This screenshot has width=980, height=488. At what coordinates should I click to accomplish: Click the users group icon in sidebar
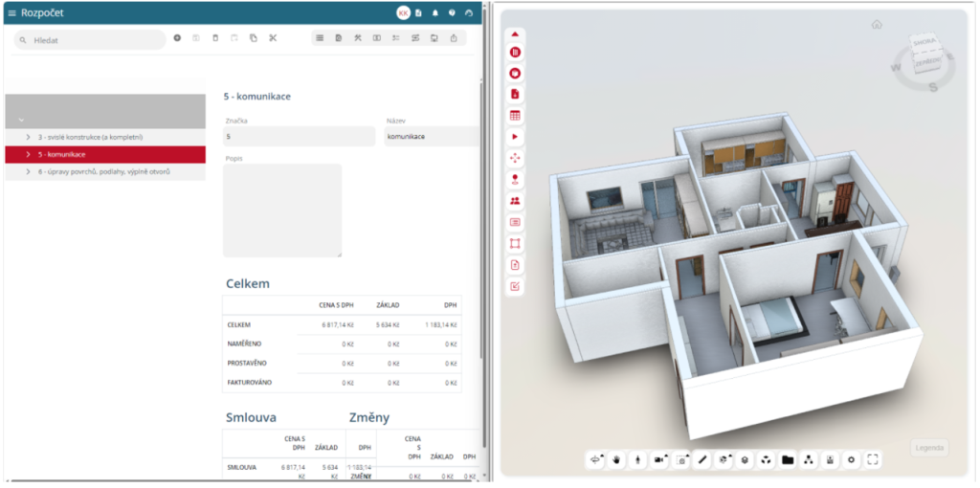point(515,201)
